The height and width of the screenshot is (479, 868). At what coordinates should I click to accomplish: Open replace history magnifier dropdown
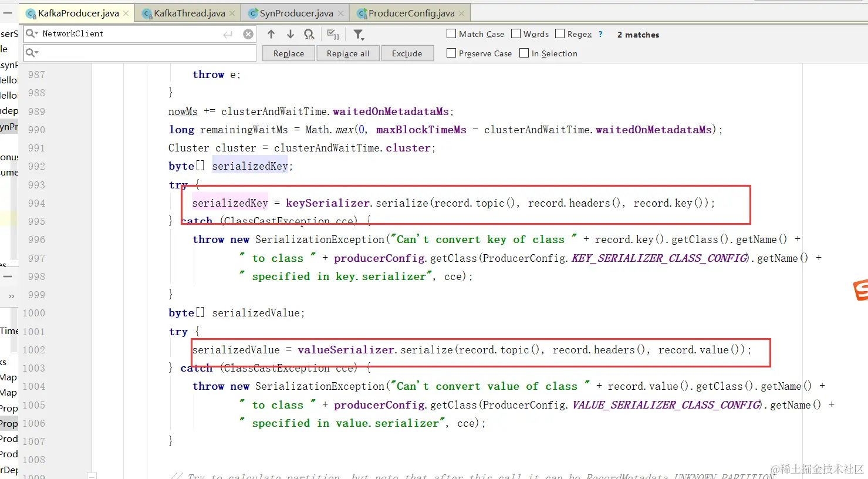tap(32, 53)
